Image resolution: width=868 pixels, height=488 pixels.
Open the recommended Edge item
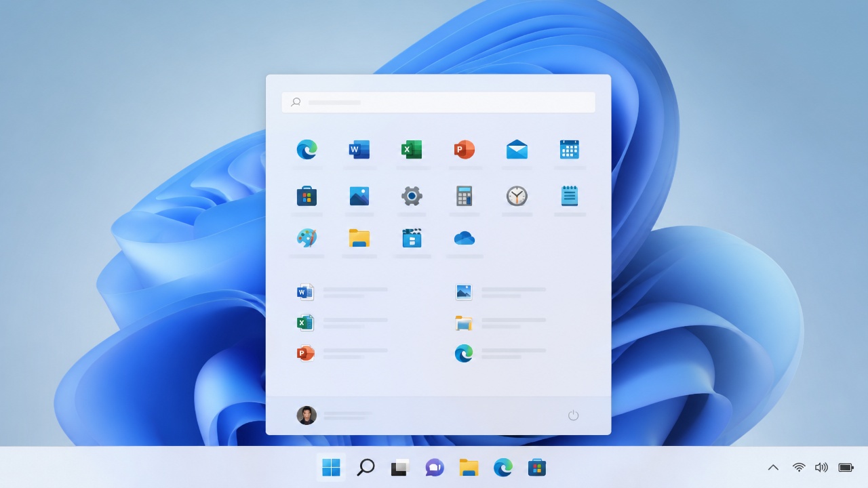[464, 353]
